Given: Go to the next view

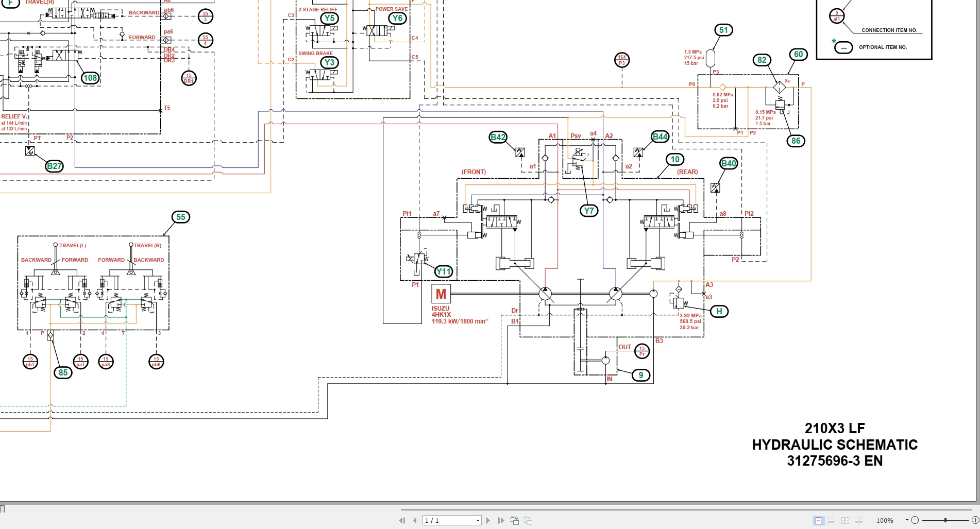Looking at the screenshot, I should (x=528, y=520).
